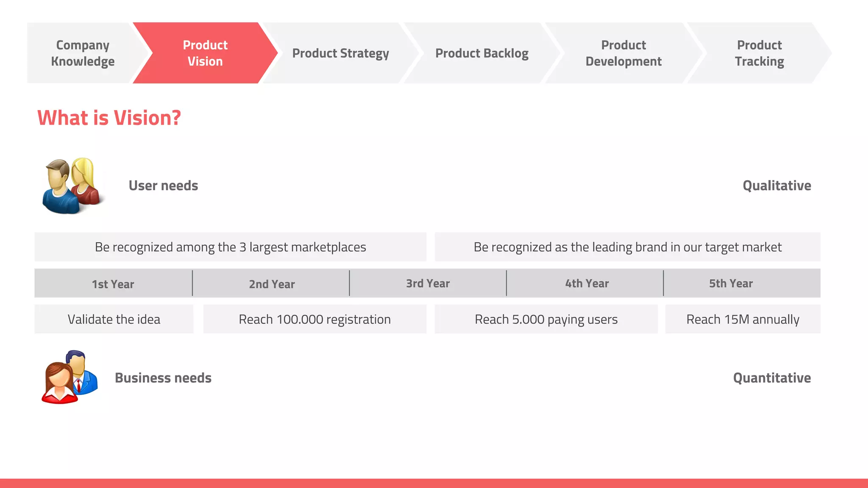Select the Reach 15M annually box
Image resolution: width=868 pixels, height=488 pixels.
[x=743, y=319]
